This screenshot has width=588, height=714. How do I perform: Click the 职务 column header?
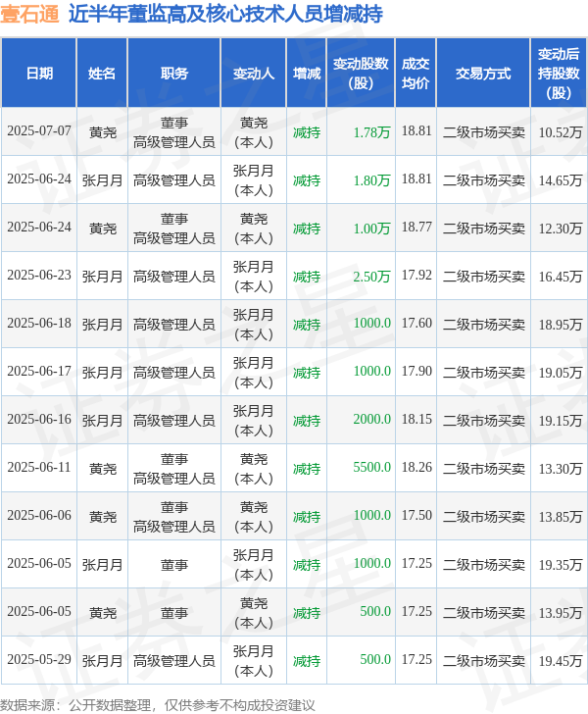[x=173, y=74]
